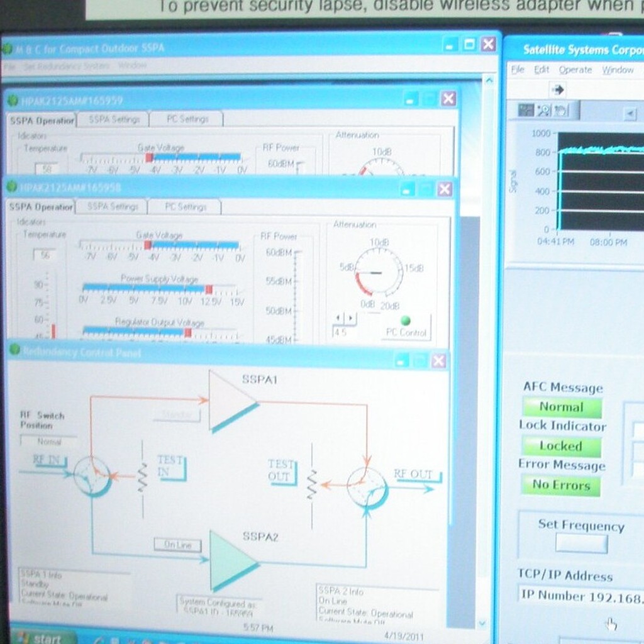The image size is (644, 644).
Task: Click the SSPA1 amplifier triangle symbol
Action: (x=231, y=401)
